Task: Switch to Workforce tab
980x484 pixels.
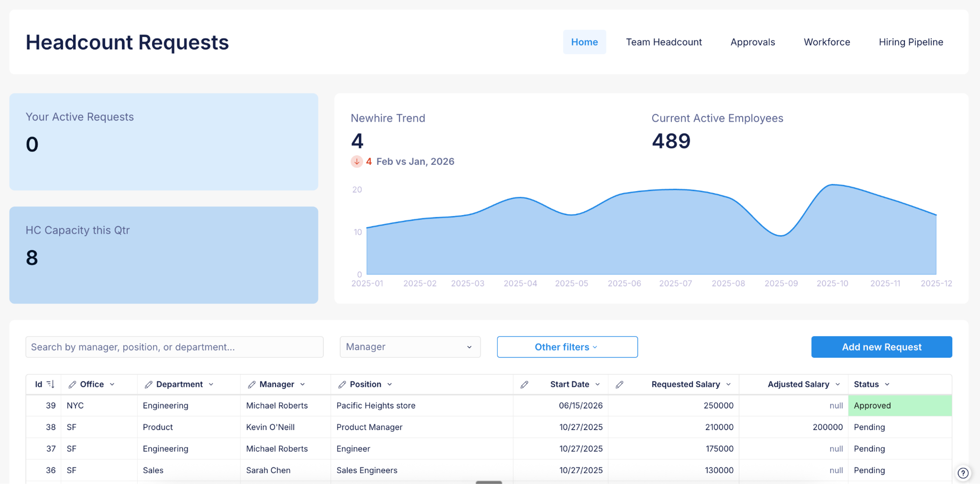Action: click(827, 42)
